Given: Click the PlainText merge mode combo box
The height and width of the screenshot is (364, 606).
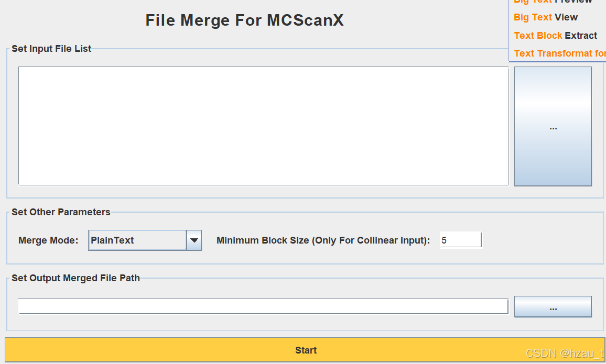Looking at the screenshot, I should click(145, 240).
